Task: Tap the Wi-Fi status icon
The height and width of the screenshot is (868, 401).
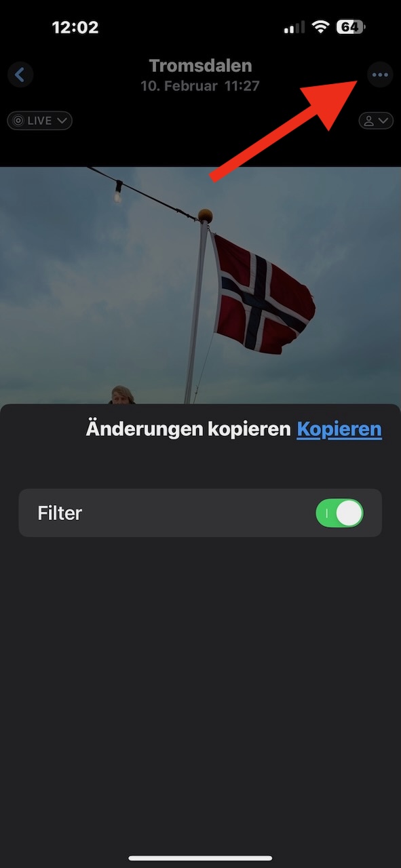Action: (320, 27)
